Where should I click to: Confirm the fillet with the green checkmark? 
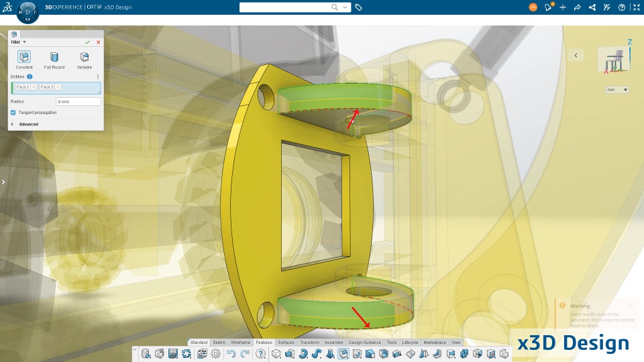(x=87, y=42)
